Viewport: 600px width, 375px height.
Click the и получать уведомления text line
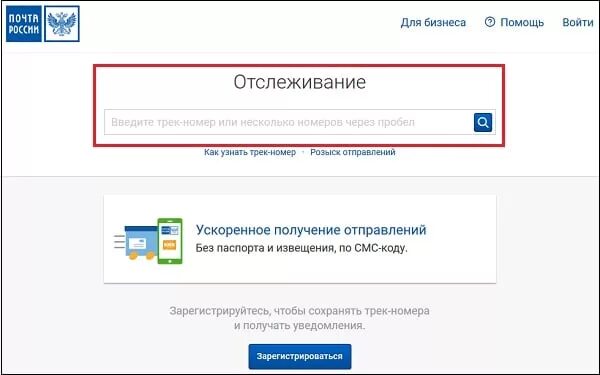(x=300, y=326)
